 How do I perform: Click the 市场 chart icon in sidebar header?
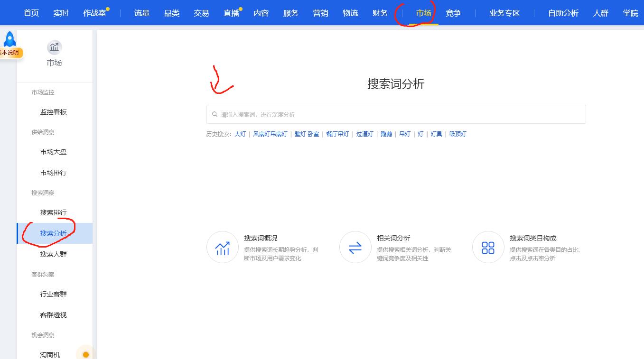click(x=54, y=47)
